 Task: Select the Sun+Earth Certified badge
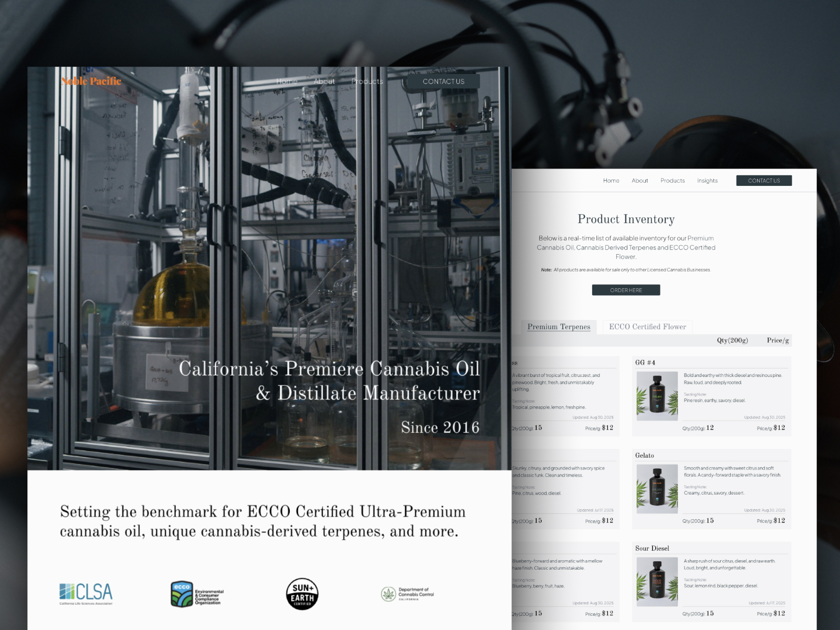[302, 594]
